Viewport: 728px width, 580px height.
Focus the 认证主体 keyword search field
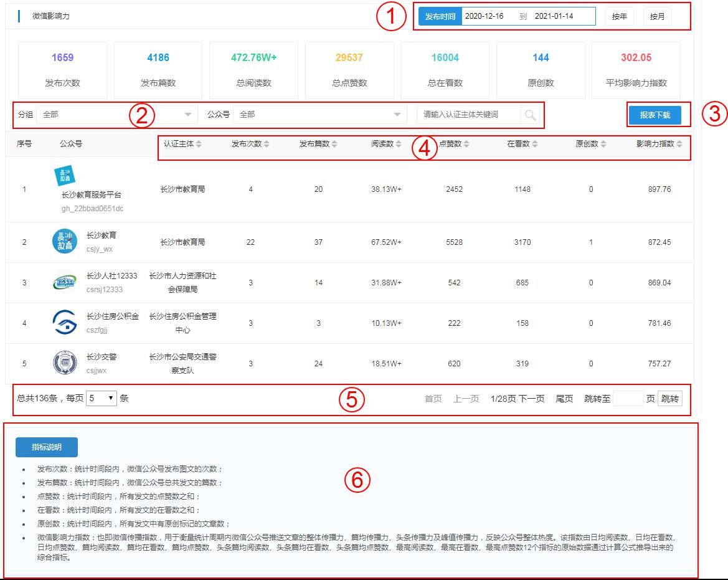click(467, 115)
